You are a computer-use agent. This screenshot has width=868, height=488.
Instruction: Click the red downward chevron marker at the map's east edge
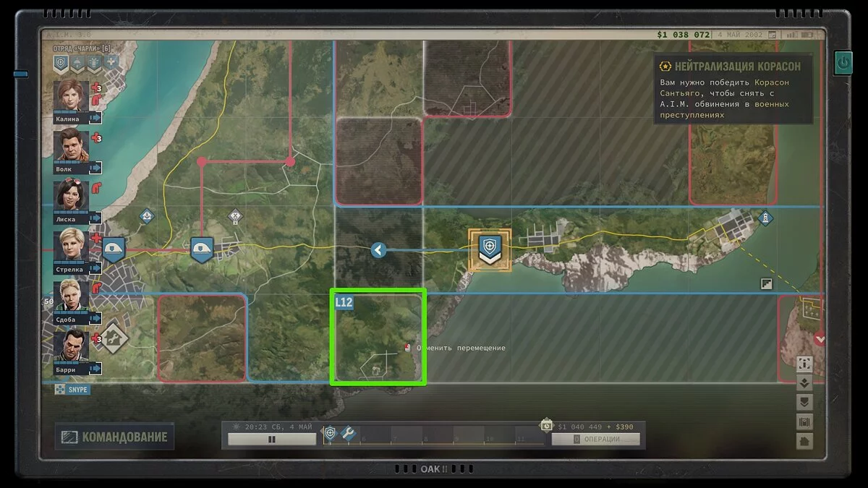click(820, 338)
